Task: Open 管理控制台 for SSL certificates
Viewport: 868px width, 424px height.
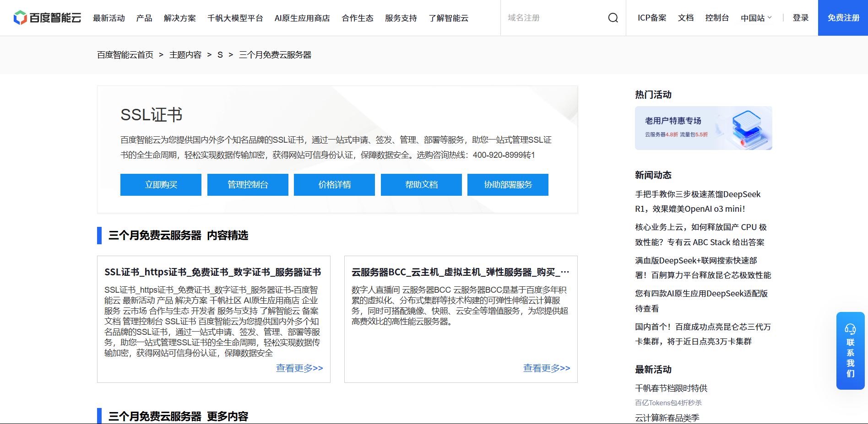Action: pyautogui.click(x=248, y=185)
